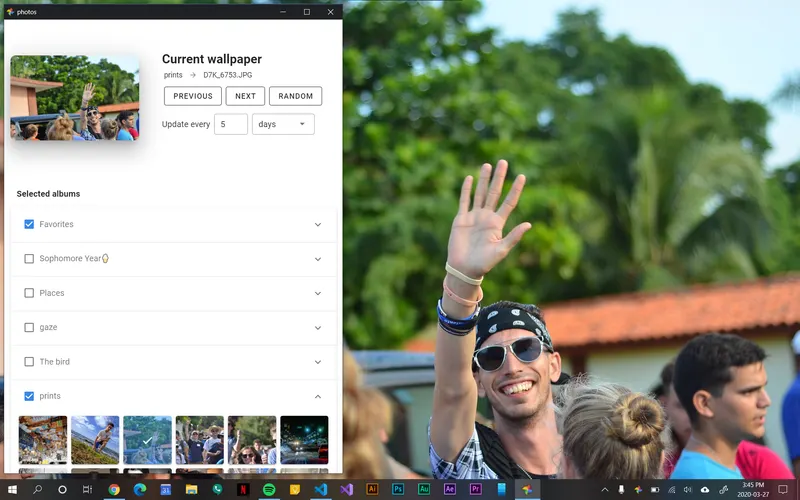Open Cortana circle icon
This screenshot has height=500, width=800.
click(62, 490)
